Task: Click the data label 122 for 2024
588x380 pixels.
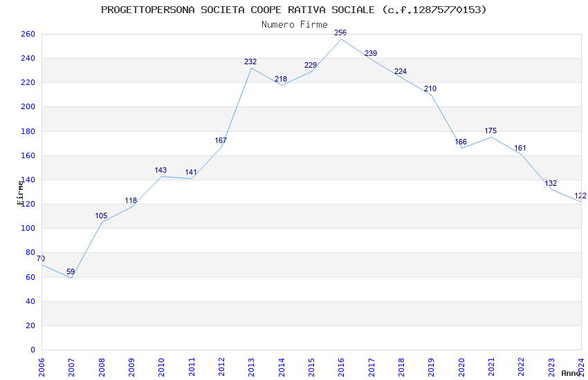Action: click(580, 196)
